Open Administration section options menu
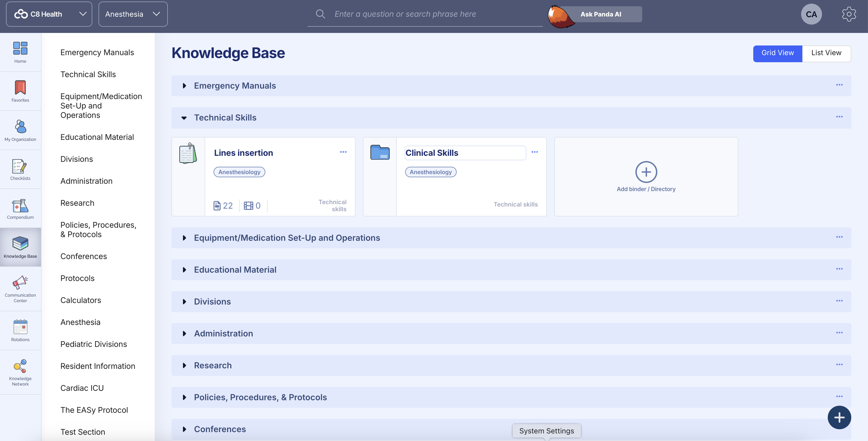The width and height of the screenshot is (868, 441). tap(839, 333)
